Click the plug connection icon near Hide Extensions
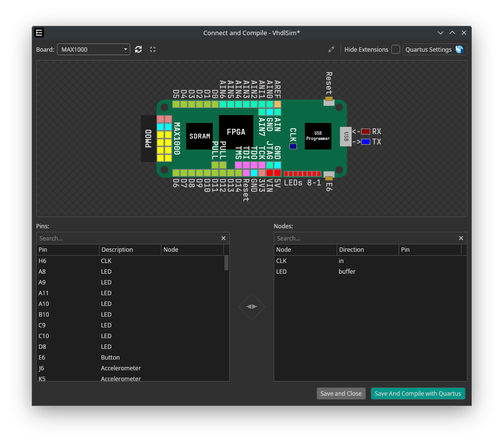 point(331,49)
